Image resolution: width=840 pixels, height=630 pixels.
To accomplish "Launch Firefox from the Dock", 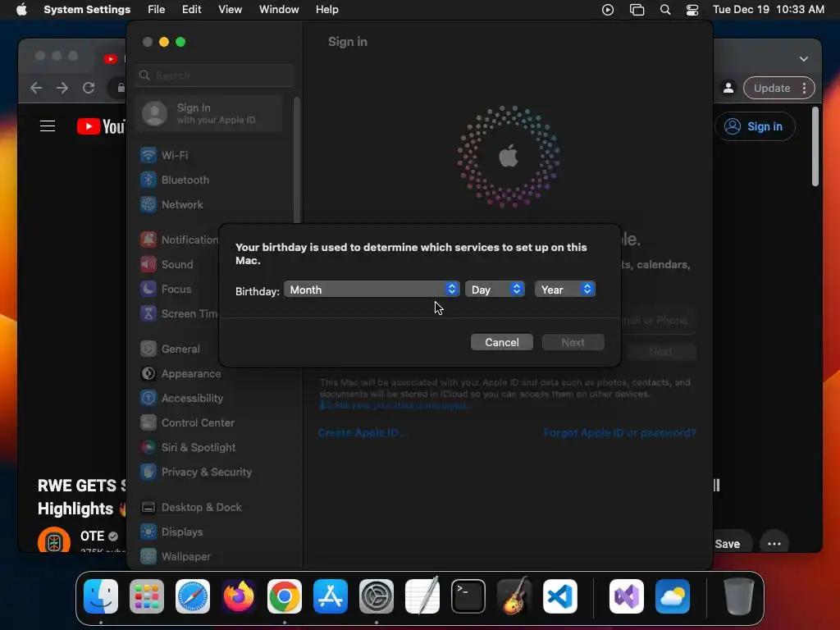I will pos(239,596).
